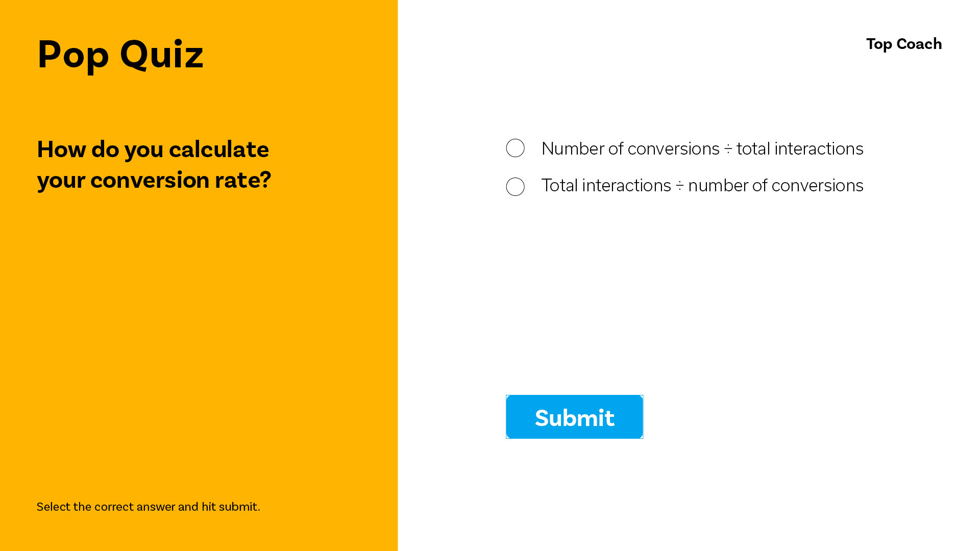Click the word 'interactions' in the second answer
This screenshot has height=551, width=980.
tap(626, 185)
